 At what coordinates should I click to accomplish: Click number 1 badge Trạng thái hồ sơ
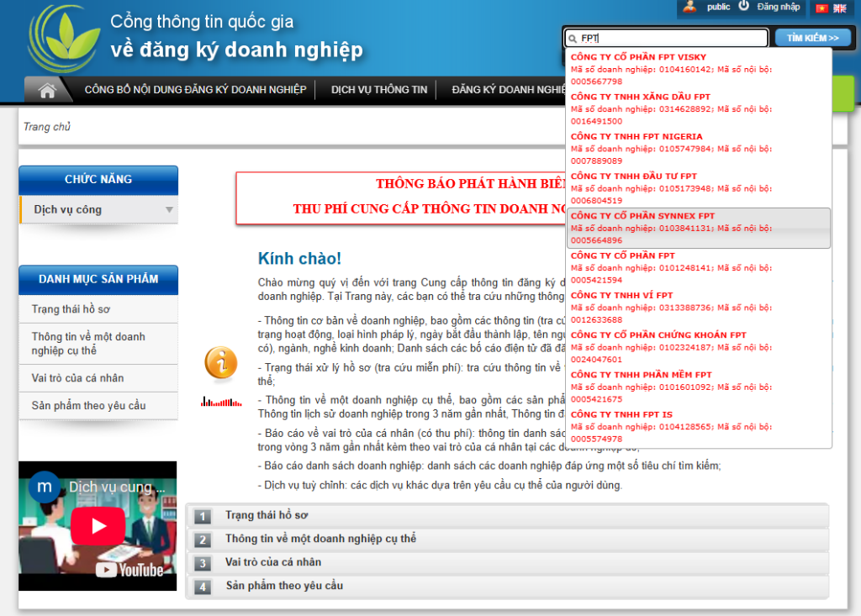[202, 516]
